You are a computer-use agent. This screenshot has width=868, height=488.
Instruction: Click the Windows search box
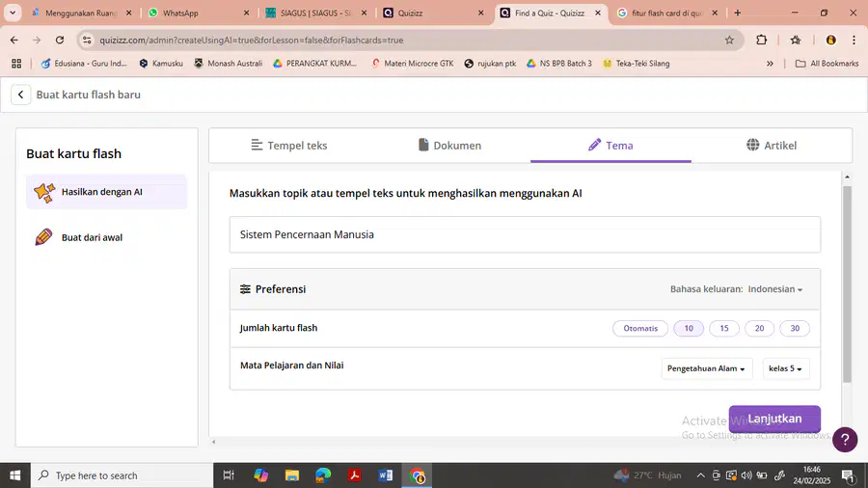click(x=122, y=475)
